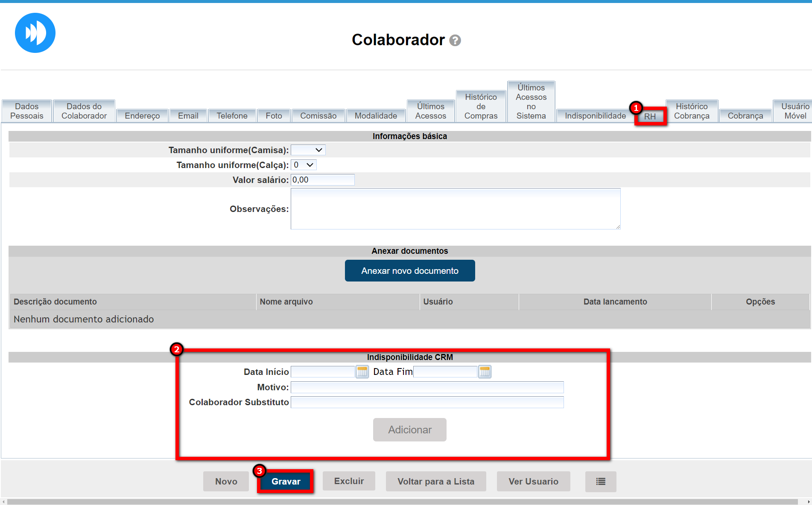Click the blue fast-forward logo icon
The height and width of the screenshot is (505, 812).
pyautogui.click(x=35, y=33)
